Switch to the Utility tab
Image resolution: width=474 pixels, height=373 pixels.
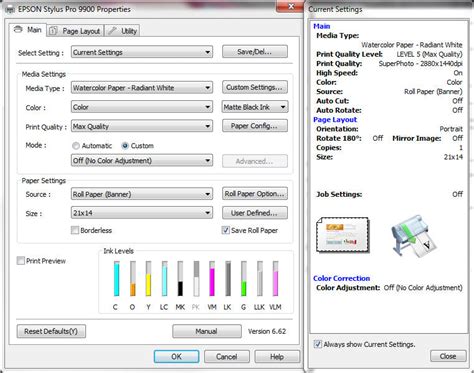point(122,31)
